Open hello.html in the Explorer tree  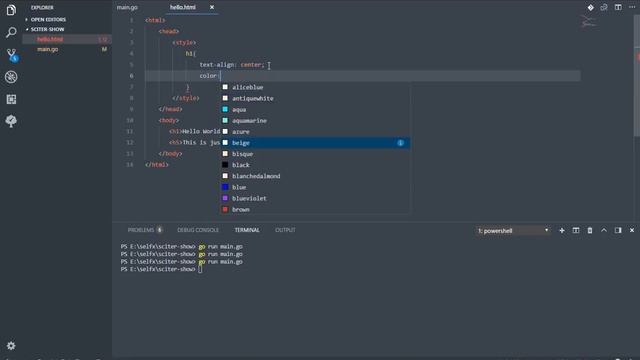pyautogui.click(x=67, y=39)
